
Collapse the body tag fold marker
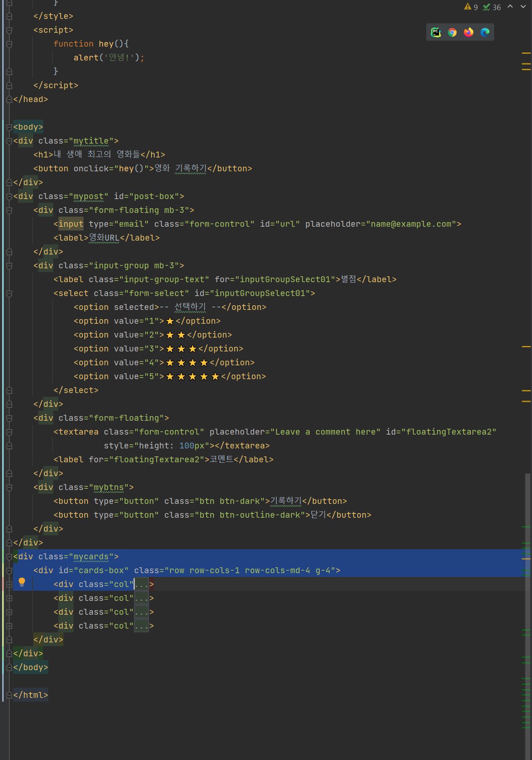[x=9, y=127]
